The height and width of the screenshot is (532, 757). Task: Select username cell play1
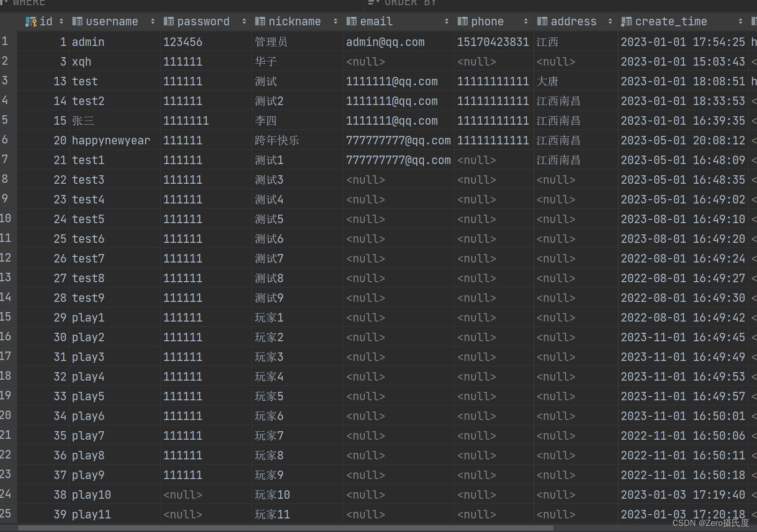(x=114, y=318)
